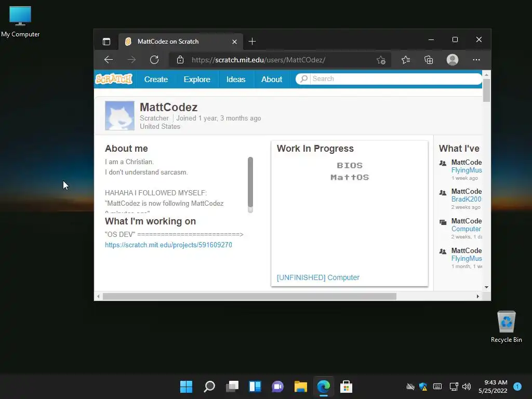Open Widgets from the taskbar
This screenshot has height=399, width=532.
pos(255,387)
